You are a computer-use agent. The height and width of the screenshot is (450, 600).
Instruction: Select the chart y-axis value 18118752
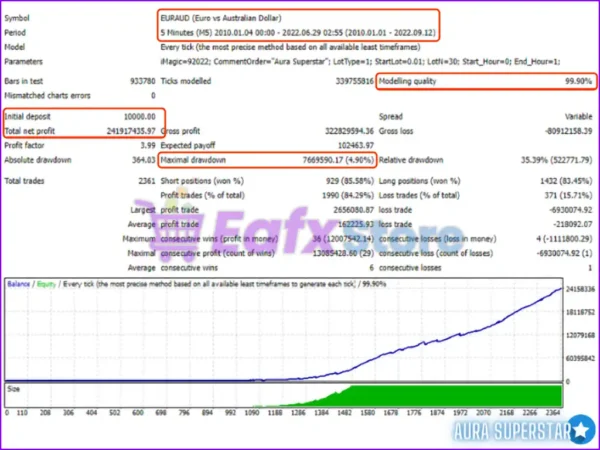(580, 312)
